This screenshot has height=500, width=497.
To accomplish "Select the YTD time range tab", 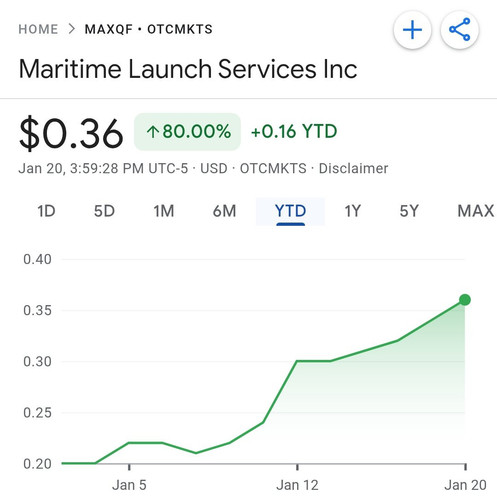I will (x=290, y=212).
